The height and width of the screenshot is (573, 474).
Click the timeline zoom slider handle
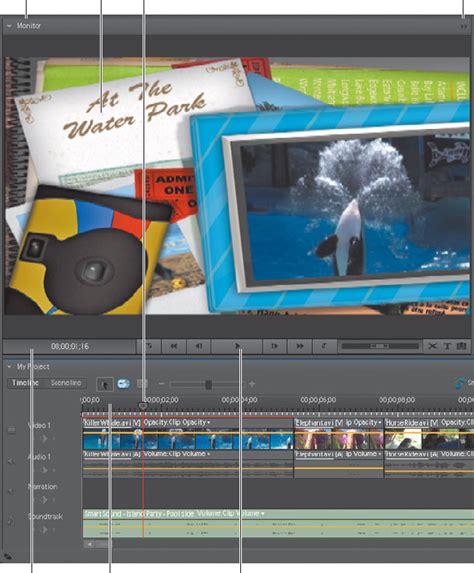(208, 384)
